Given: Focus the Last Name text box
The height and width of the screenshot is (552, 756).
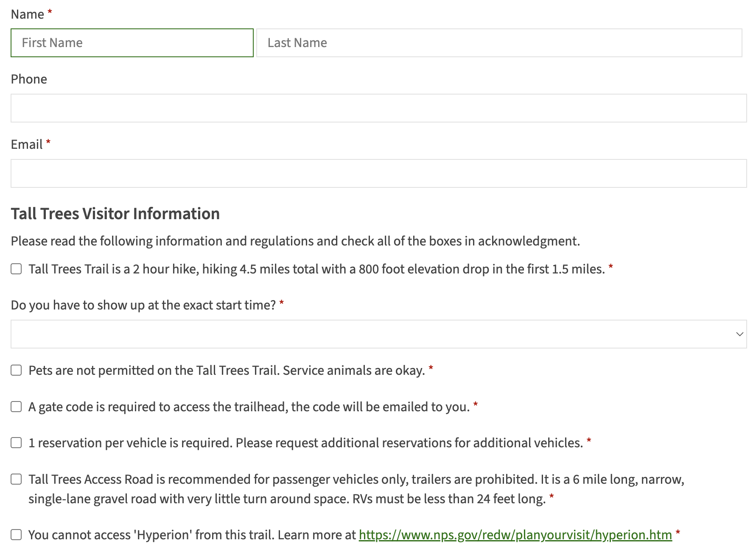Looking at the screenshot, I should pos(499,43).
